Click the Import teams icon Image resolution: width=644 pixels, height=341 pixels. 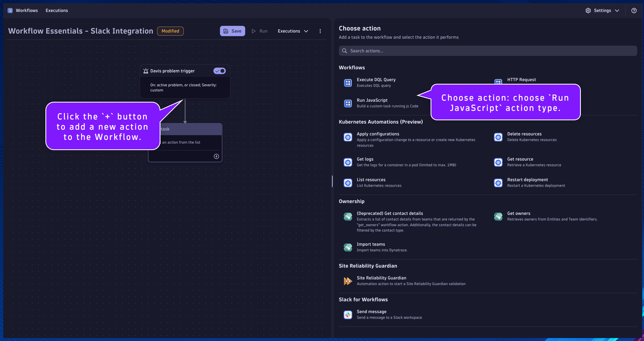click(x=348, y=247)
